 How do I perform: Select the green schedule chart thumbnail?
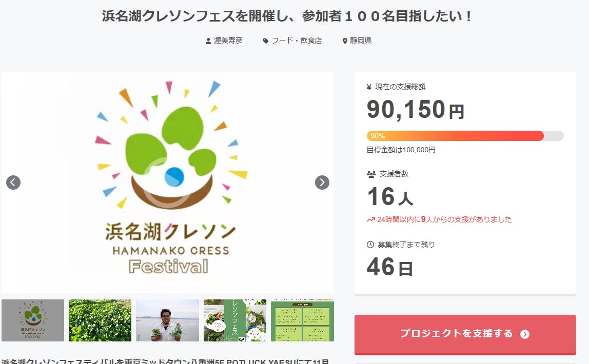[302, 320]
